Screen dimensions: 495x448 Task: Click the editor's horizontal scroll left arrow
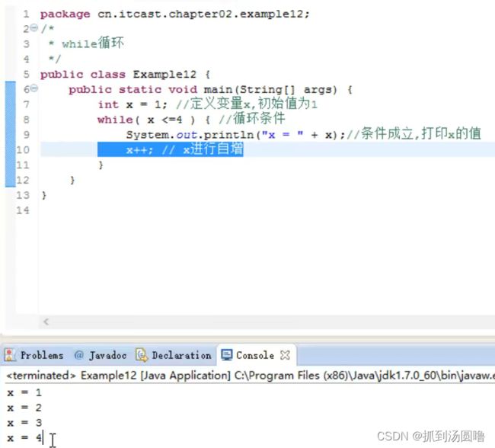[46, 322]
